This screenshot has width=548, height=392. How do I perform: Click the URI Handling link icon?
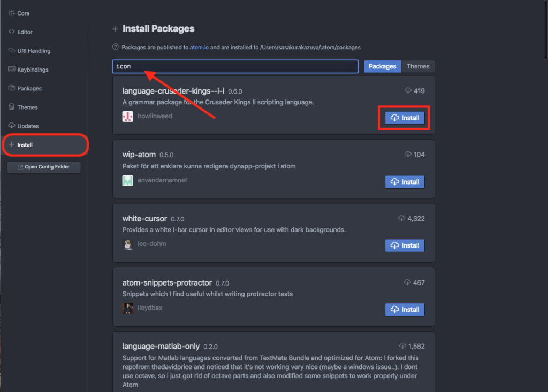12,50
